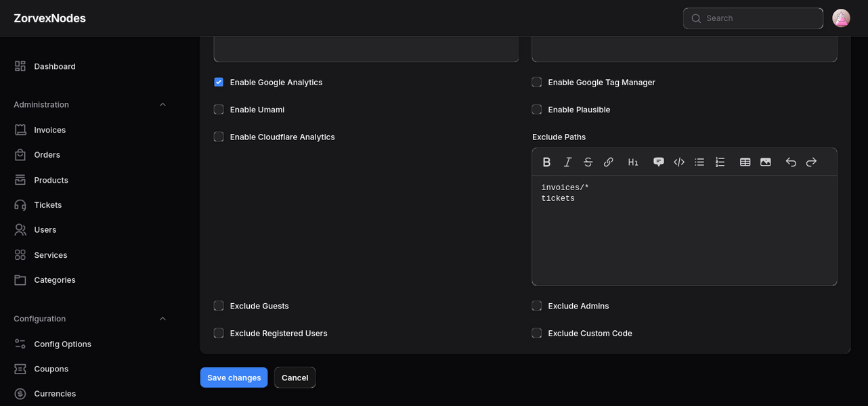Viewport: 868px width, 406px height.
Task: Open Orders from the sidebar
Action: click(x=47, y=155)
